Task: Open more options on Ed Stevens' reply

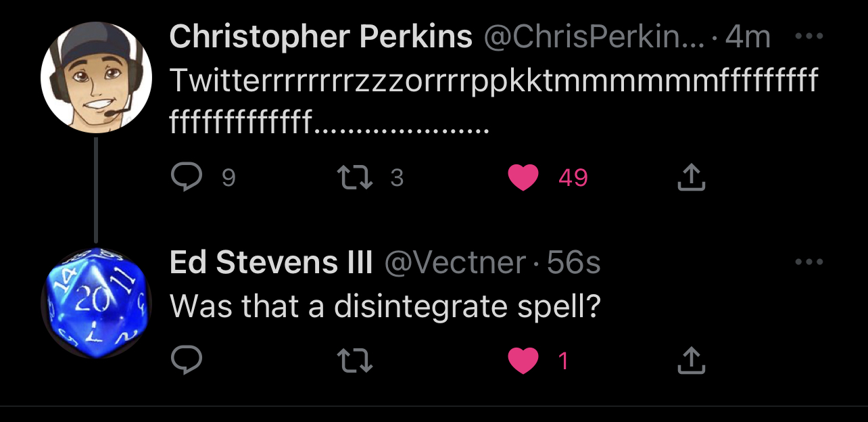Action: [x=809, y=262]
